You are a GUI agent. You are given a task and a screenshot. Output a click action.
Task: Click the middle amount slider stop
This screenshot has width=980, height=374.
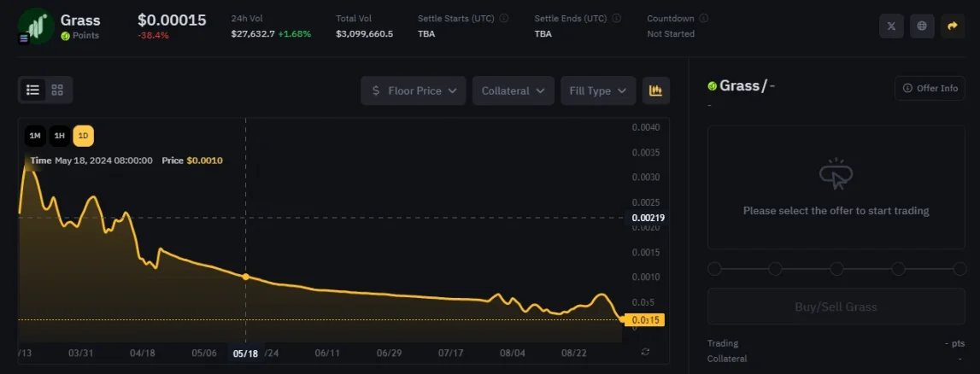pyautogui.click(x=836, y=269)
